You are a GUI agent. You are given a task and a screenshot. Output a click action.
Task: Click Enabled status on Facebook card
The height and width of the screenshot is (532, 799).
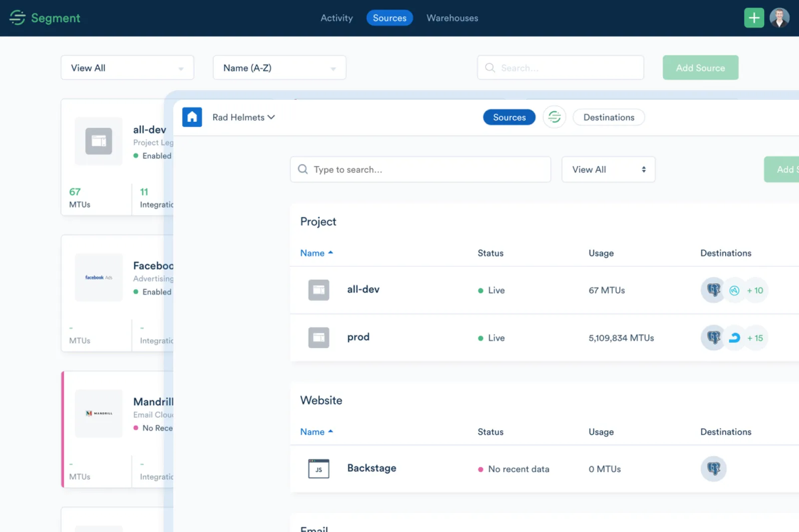click(x=152, y=292)
